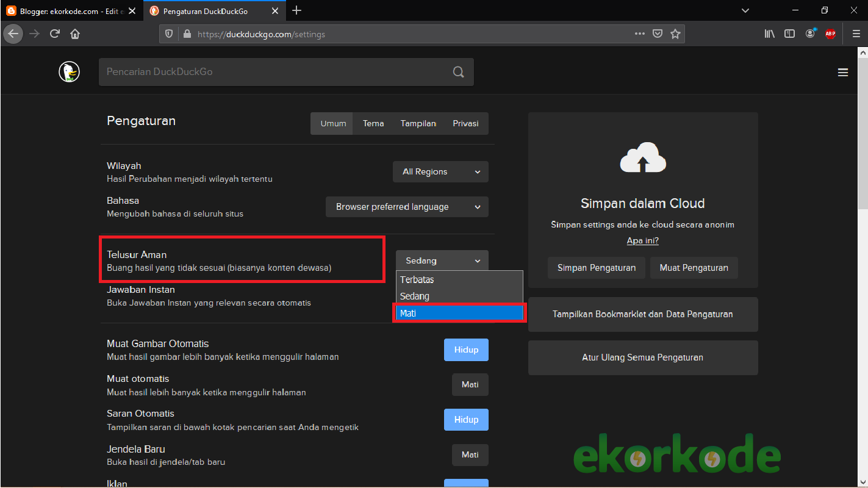The image size is (868, 488).
Task: Click Tampilkan Bookmarklet dan Data Pengaturan
Action: click(x=643, y=314)
